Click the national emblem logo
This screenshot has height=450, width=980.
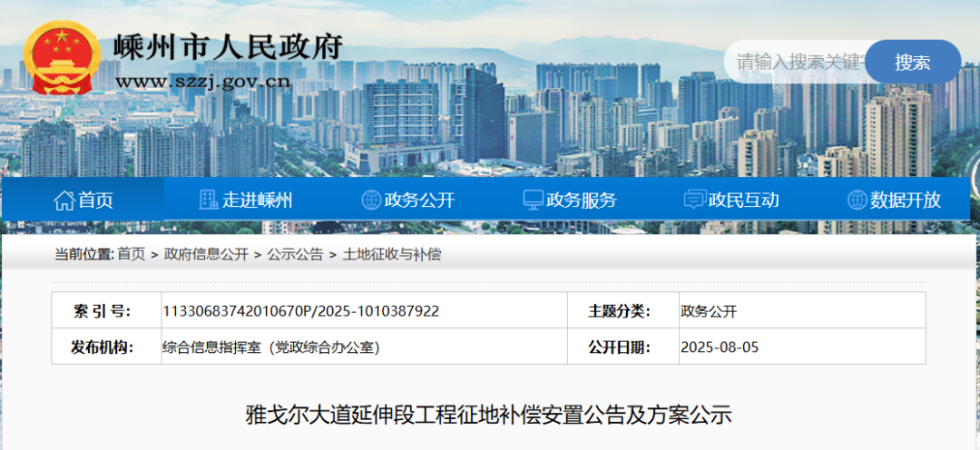(62, 57)
